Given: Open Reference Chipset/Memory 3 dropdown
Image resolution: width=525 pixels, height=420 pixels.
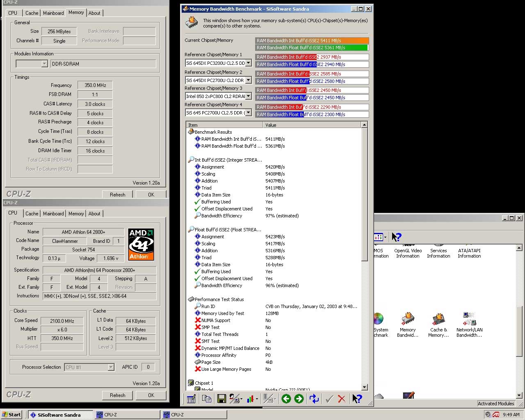Looking at the screenshot, I should 248,96.
